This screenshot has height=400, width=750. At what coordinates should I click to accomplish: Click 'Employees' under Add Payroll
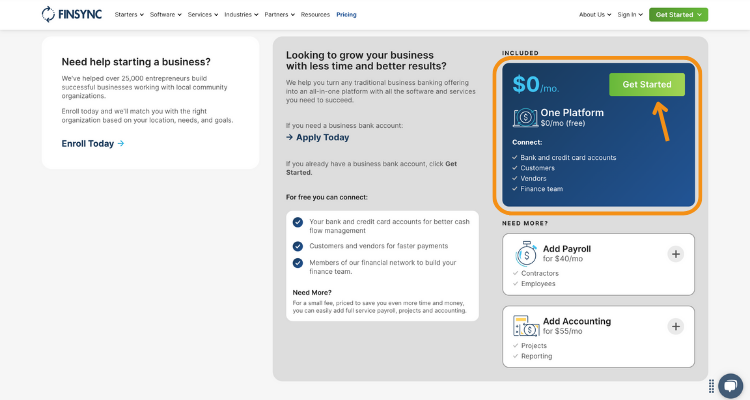pos(538,284)
